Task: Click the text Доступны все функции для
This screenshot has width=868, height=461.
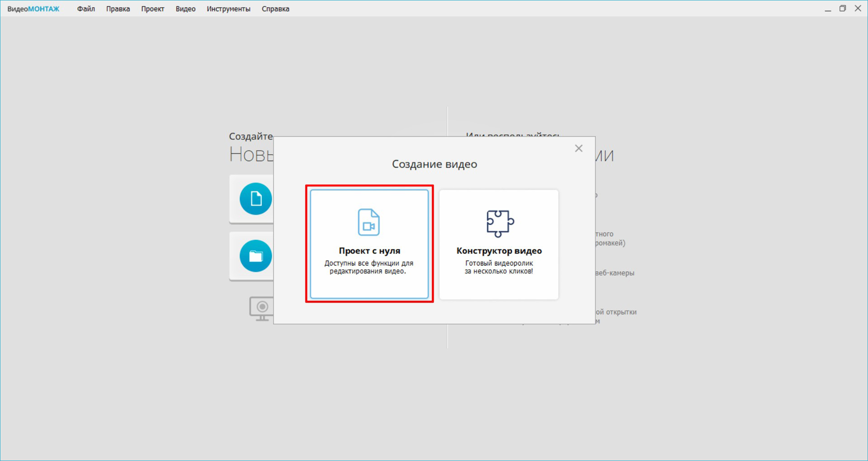Action: pyautogui.click(x=369, y=263)
